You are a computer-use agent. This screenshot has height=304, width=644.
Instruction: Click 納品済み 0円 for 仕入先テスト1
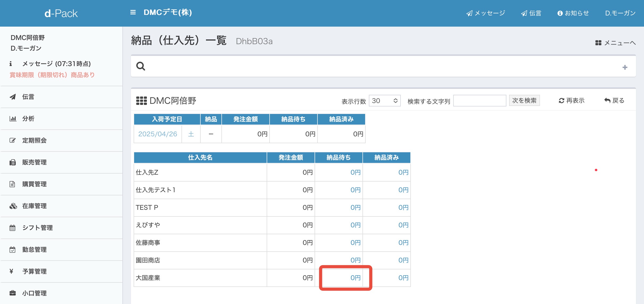click(403, 190)
